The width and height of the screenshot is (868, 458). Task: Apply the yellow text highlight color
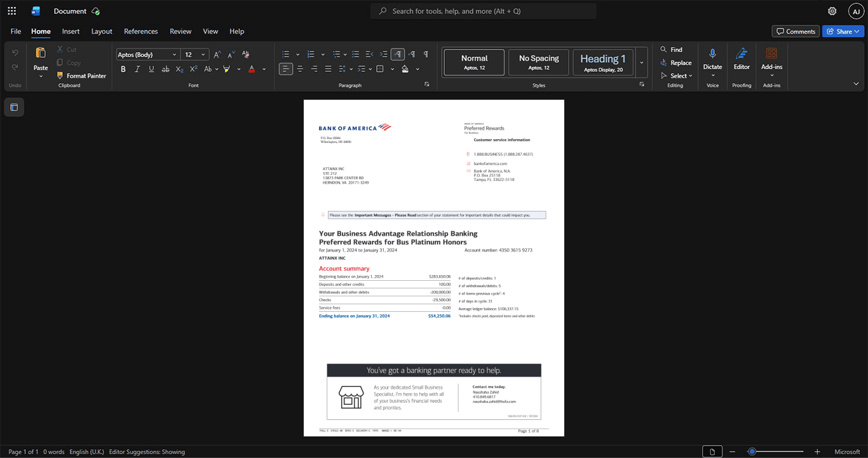tap(227, 69)
